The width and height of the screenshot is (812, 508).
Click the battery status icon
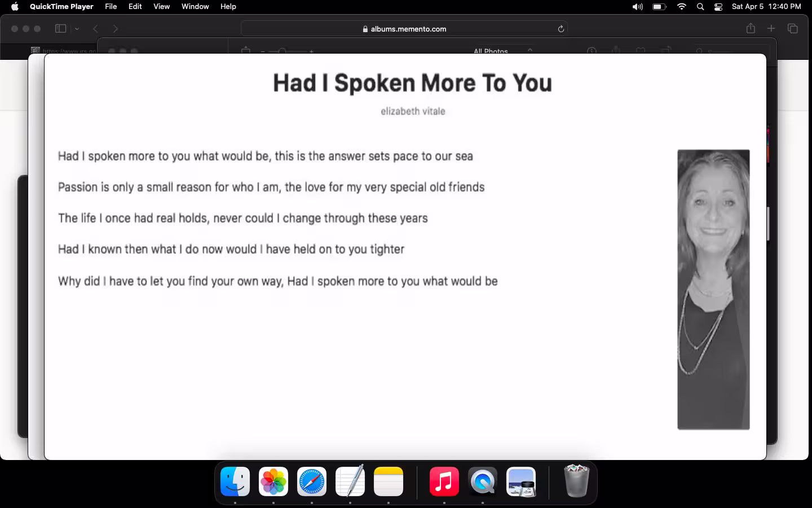[659, 7]
